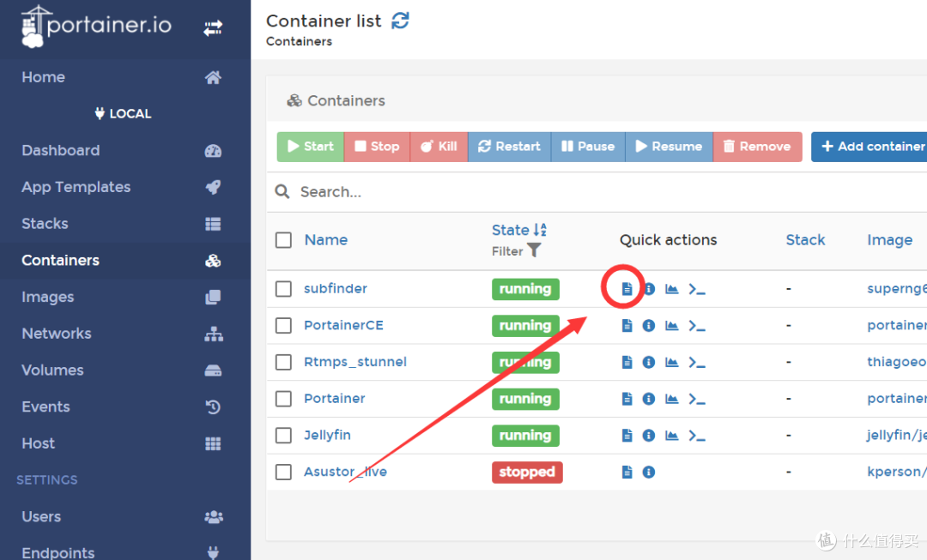927x560 pixels.
Task: Open inspect info icon for subfinder
Action: (x=649, y=289)
